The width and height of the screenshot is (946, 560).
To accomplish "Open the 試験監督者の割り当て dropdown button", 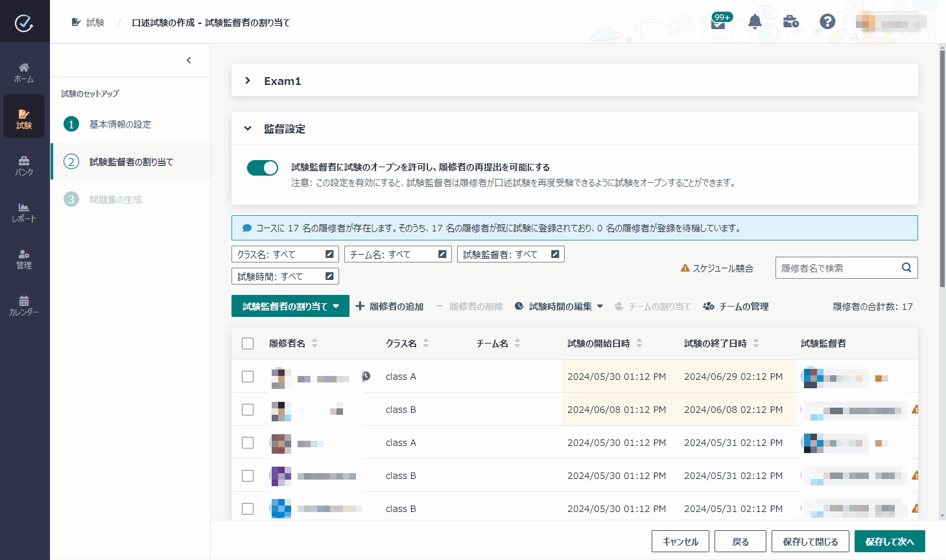I will coord(290,306).
